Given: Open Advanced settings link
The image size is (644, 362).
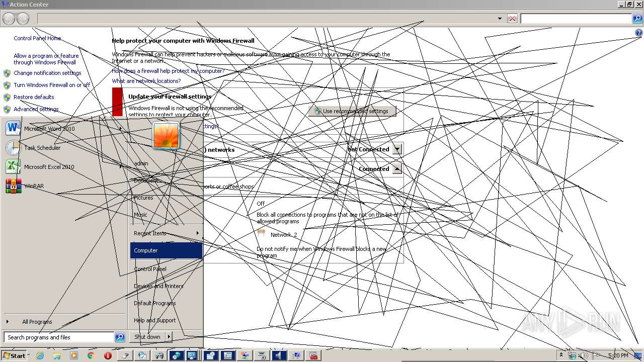Looking at the screenshot, I should coord(36,109).
